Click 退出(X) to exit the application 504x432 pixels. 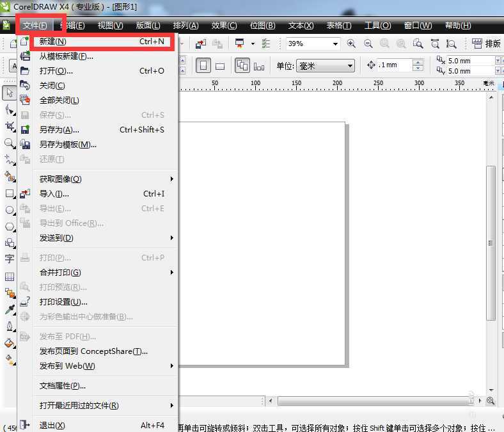click(52, 426)
